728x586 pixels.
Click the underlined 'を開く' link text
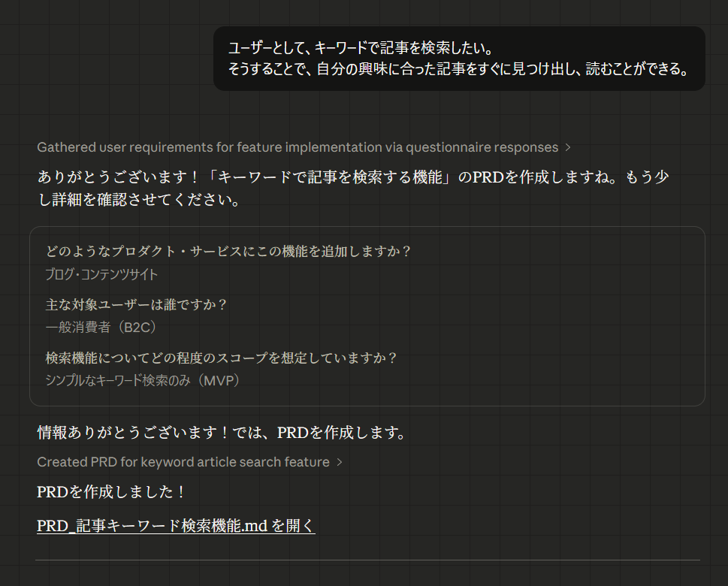(295, 525)
